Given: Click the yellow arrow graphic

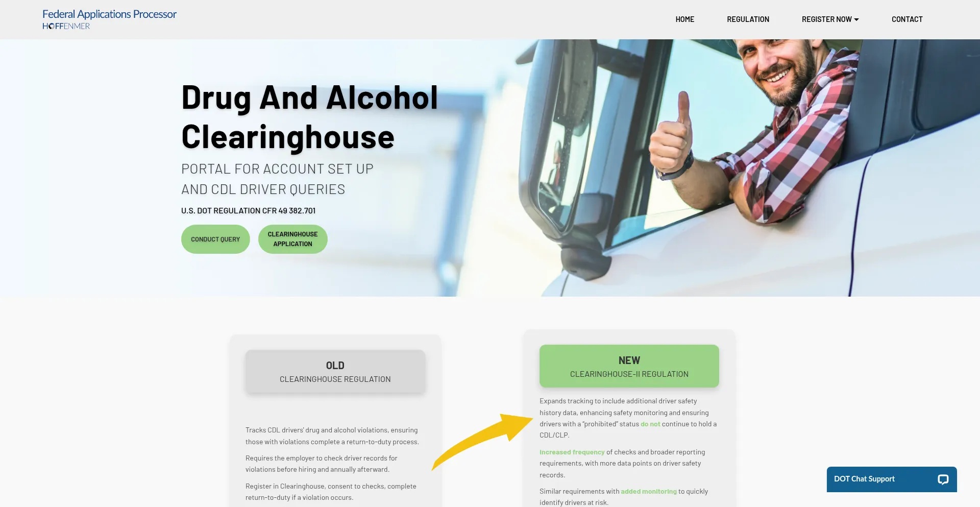Looking at the screenshot, I should [482, 441].
